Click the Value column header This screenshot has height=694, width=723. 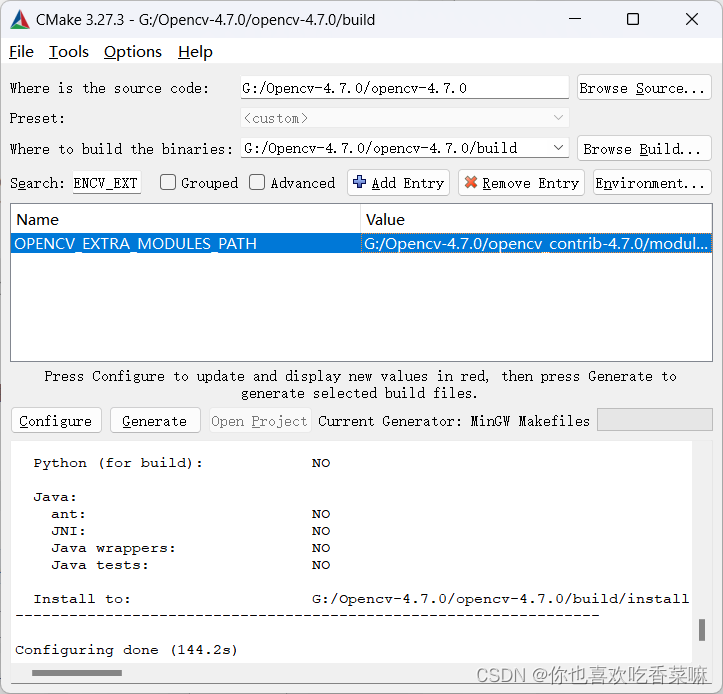[x=536, y=219]
